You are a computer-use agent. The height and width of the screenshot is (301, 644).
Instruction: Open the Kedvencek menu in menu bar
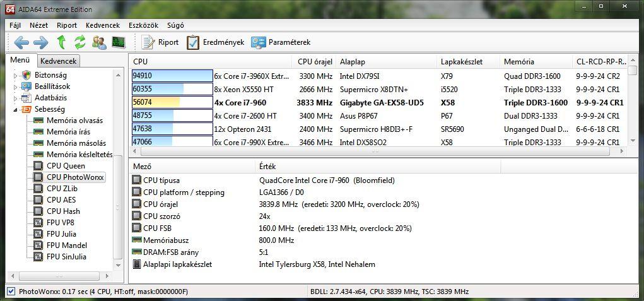(x=103, y=25)
